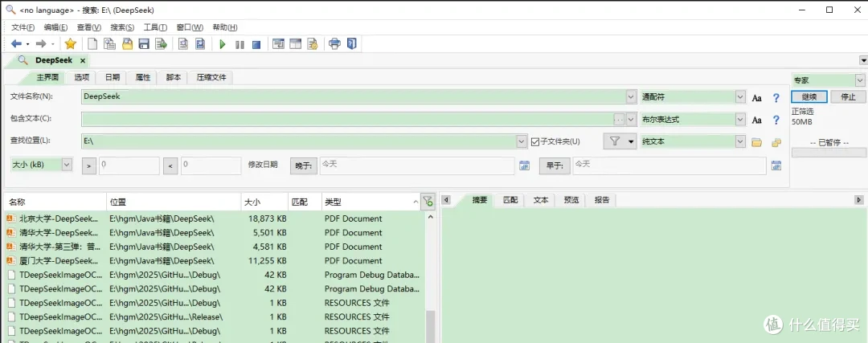Open the 通配符 expression type dropdown
The width and height of the screenshot is (868, 343).
741,97
